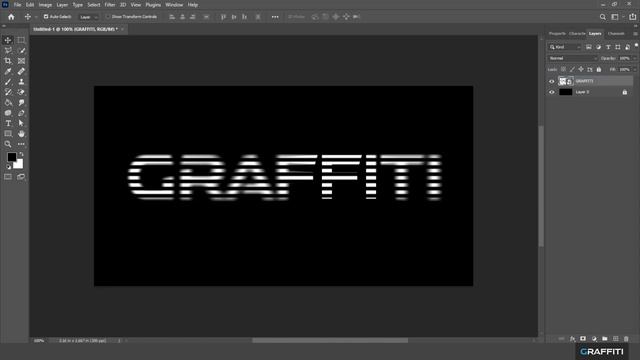Open the Auto-Select Layer dropdown
Image resolution: width=640 pixels, height=360 pixels.
pyautogui.click(x=88, y=17)
